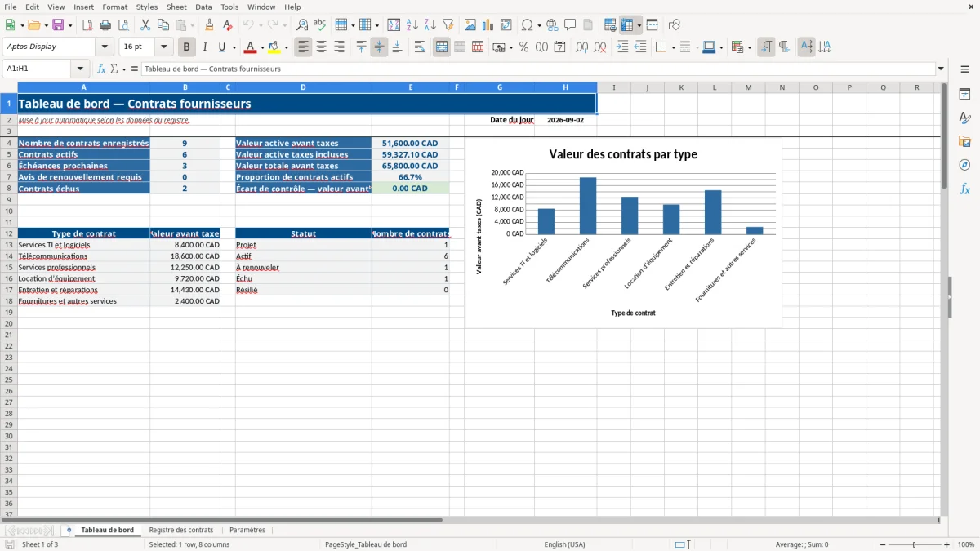Toggle Freeze Rows and Columns
Image resolution: width=980 pixels, height=551 pixels.
tap(627, 25)
